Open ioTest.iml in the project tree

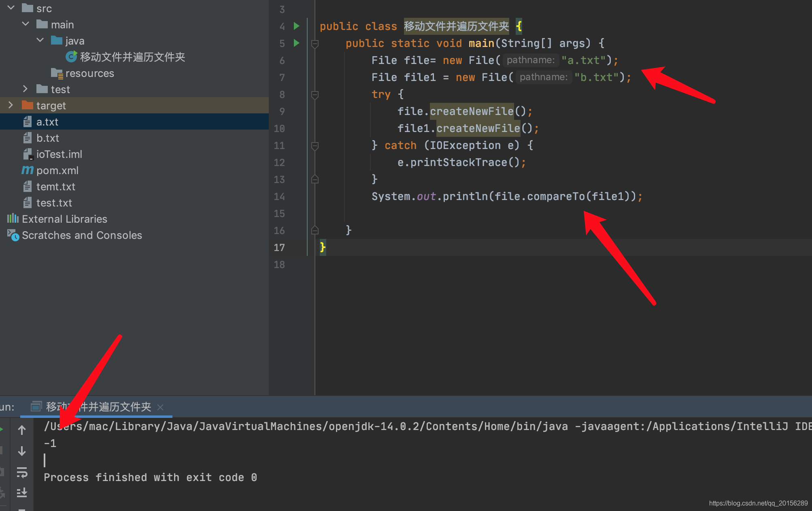[x=59, y=154]
